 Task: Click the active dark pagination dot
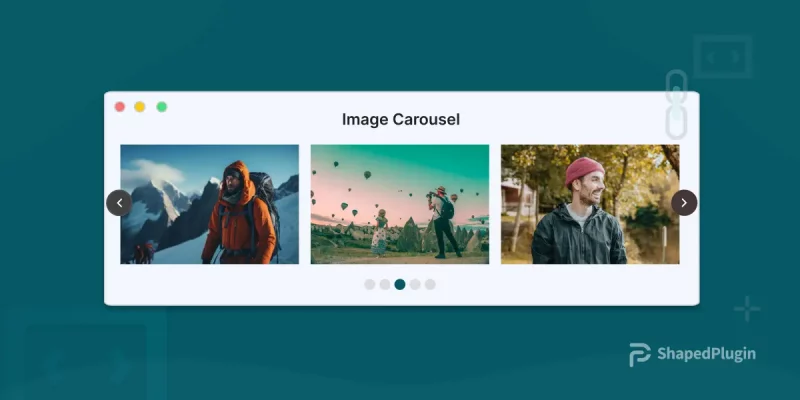point(400,285)
